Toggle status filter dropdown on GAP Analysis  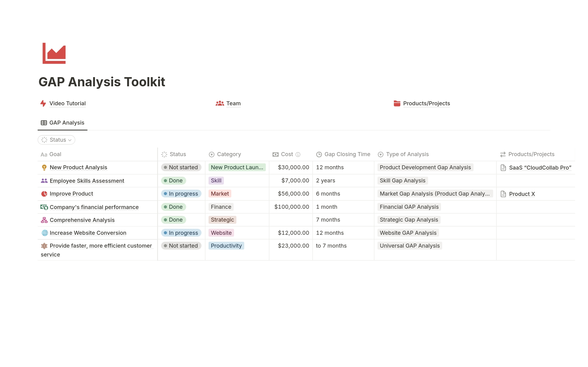pos(57,140)
